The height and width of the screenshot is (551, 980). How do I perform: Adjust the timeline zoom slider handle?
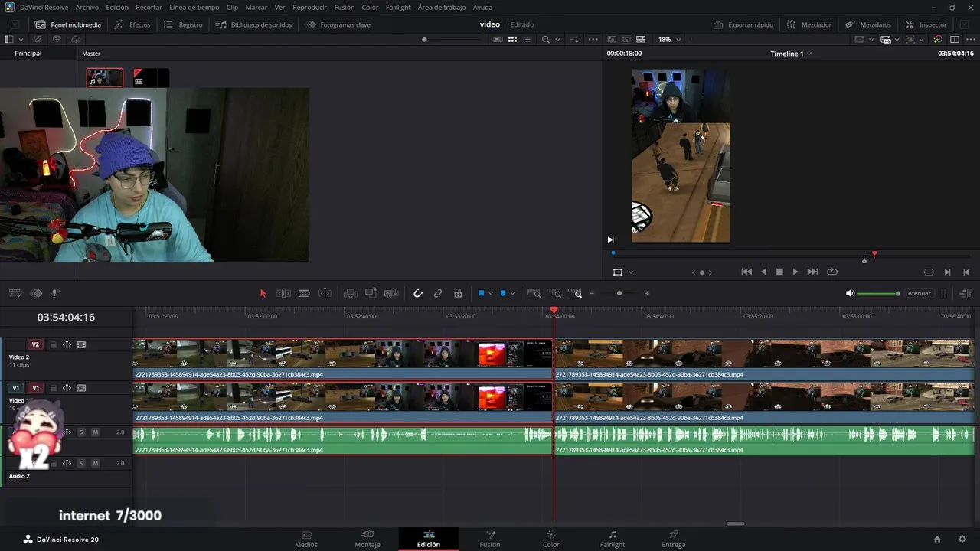619,293
